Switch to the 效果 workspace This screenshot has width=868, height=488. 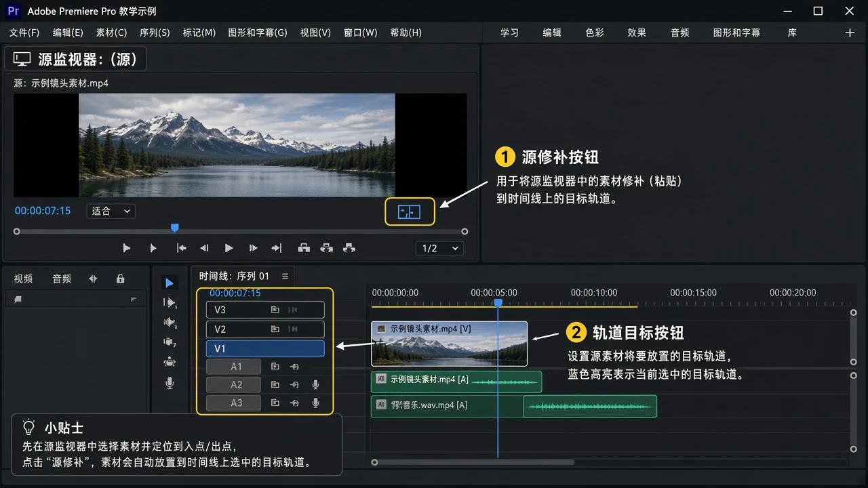[637, 33]
